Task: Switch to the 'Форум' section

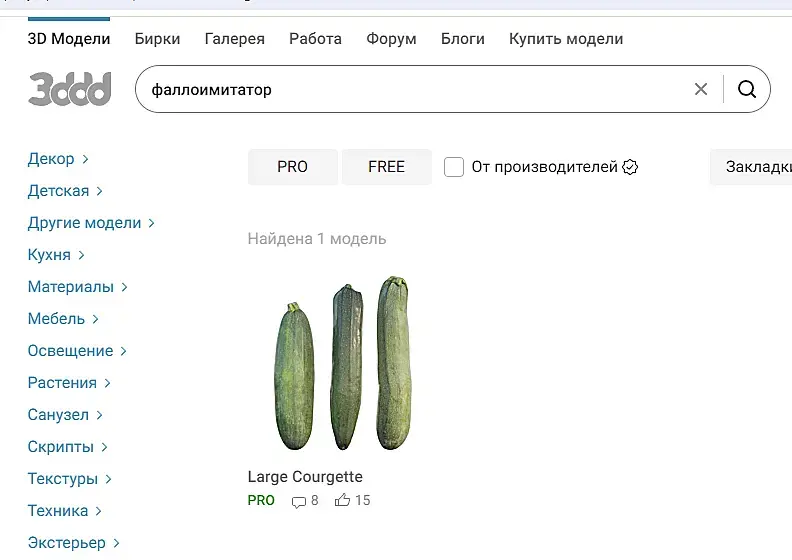Action: pos(391,39)
